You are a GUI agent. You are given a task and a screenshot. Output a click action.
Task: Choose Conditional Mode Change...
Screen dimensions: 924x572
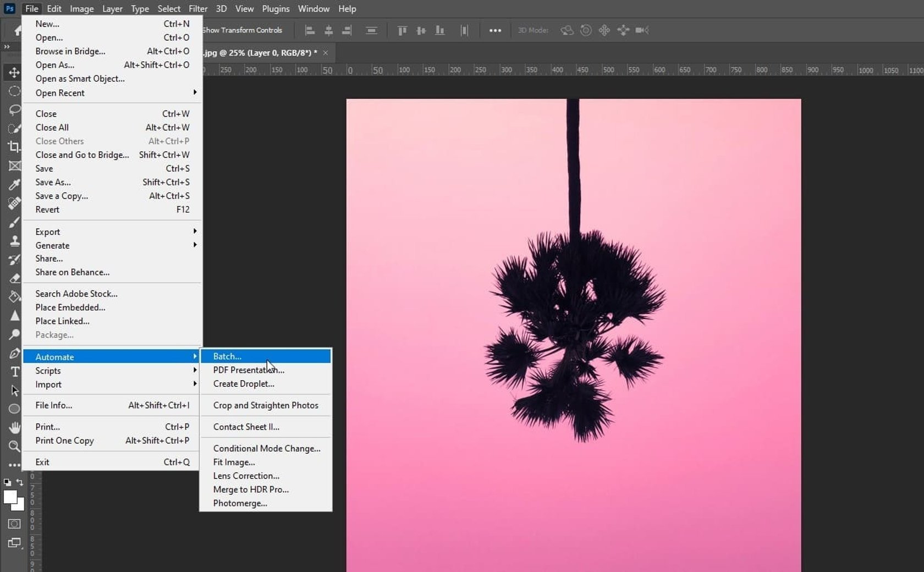coord(266,448)
